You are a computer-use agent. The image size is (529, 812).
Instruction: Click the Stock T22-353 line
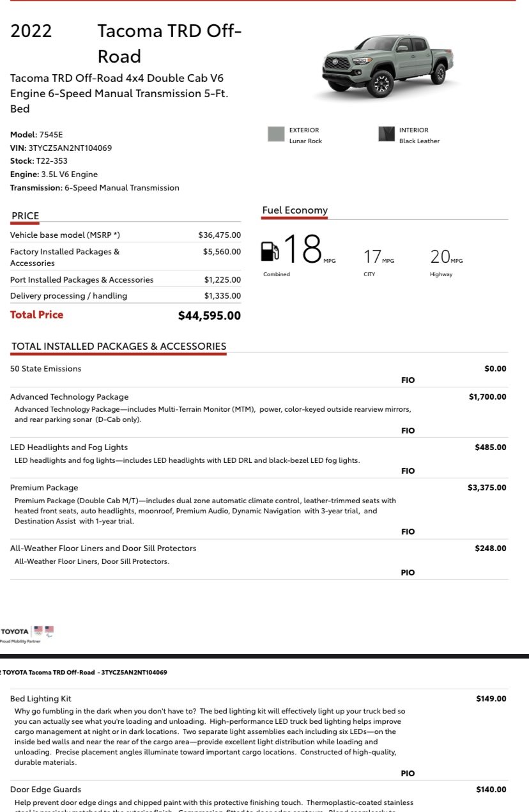pos(39,161)
